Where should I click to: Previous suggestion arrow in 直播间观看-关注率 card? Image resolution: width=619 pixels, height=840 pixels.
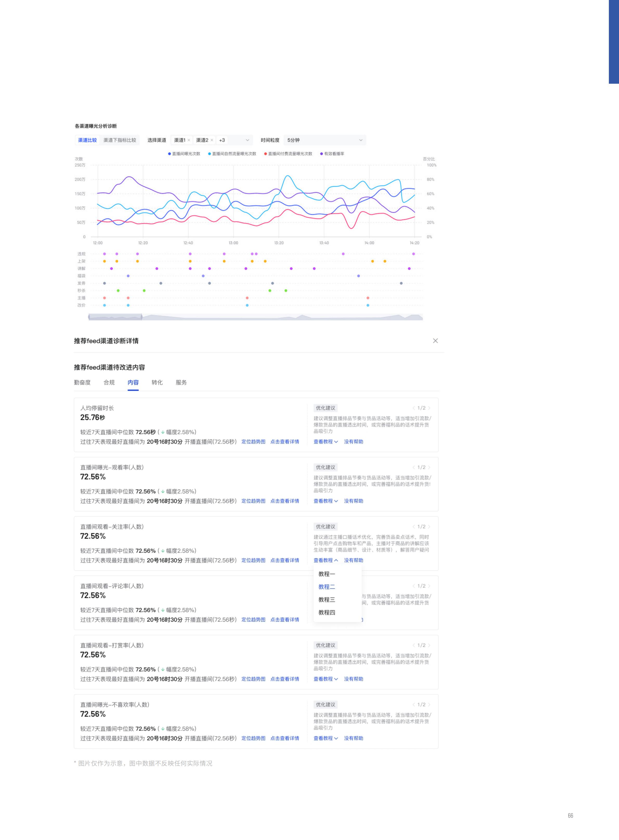(x=414, y=526)
